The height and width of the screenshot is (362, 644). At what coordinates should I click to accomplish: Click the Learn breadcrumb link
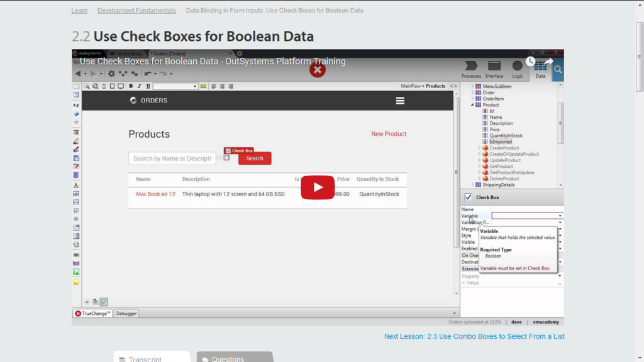coord(79,10)
